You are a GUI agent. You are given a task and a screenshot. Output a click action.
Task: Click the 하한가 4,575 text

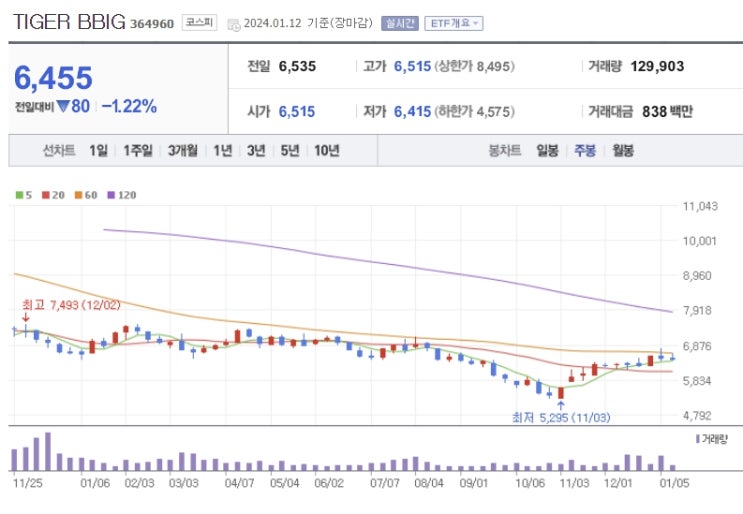pos(475,112)
